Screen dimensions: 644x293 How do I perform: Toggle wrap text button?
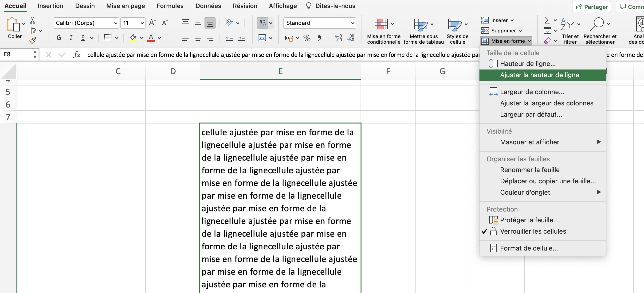pos(262,23)
